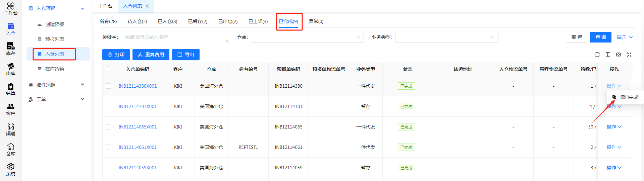Open table column settings gear icon
This screenshot has height=181, width=644.
coord(619,55)
